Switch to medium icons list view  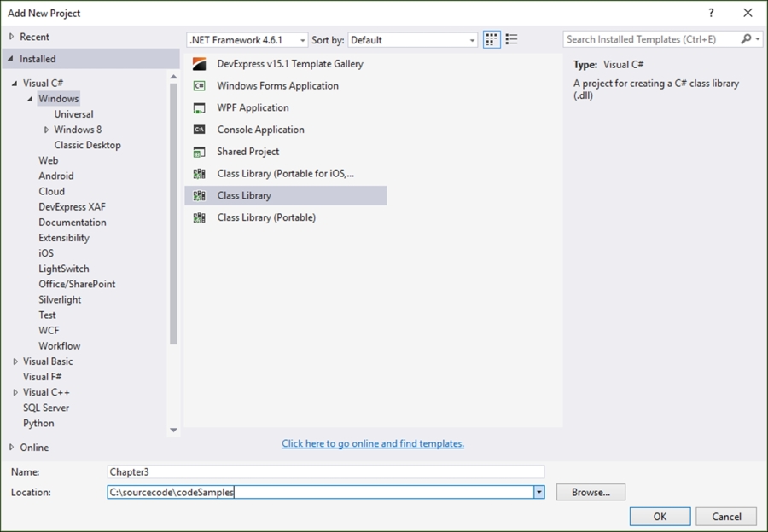point(511,39)
